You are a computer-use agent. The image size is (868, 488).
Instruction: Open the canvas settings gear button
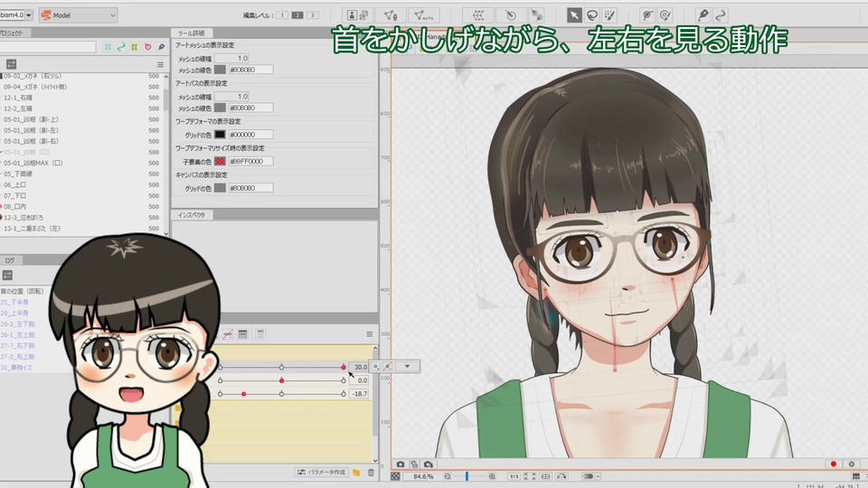(x=852, y=465)
